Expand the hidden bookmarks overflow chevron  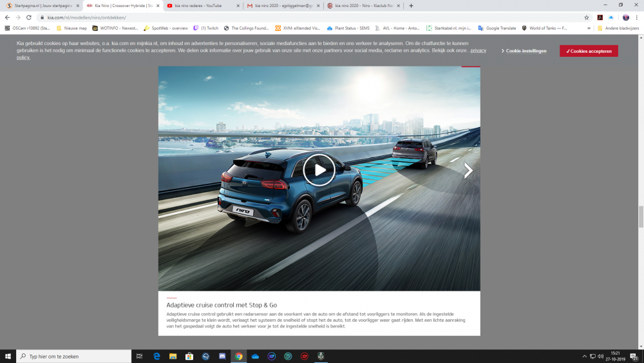(x=589, y=28)
